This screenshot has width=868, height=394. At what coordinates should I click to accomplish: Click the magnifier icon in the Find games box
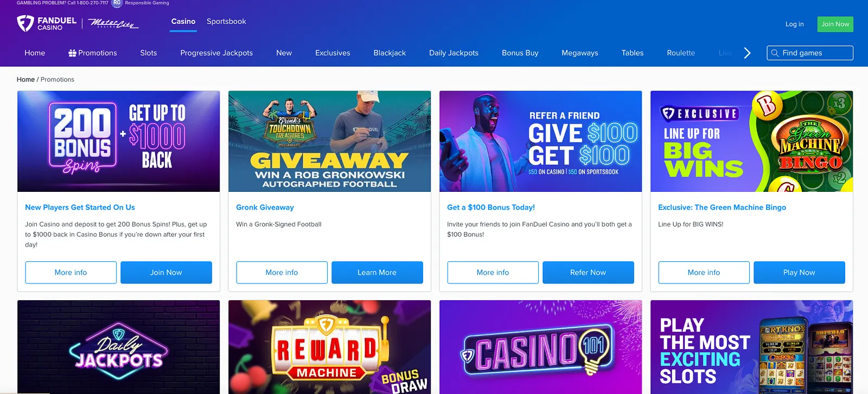coord(775,53)
